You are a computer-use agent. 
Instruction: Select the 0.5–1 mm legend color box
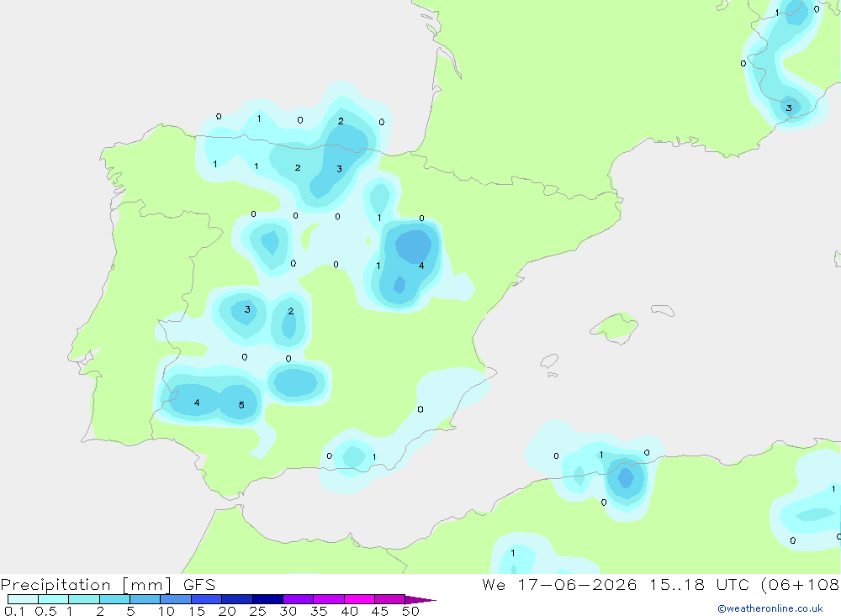[x=54, y=599]
